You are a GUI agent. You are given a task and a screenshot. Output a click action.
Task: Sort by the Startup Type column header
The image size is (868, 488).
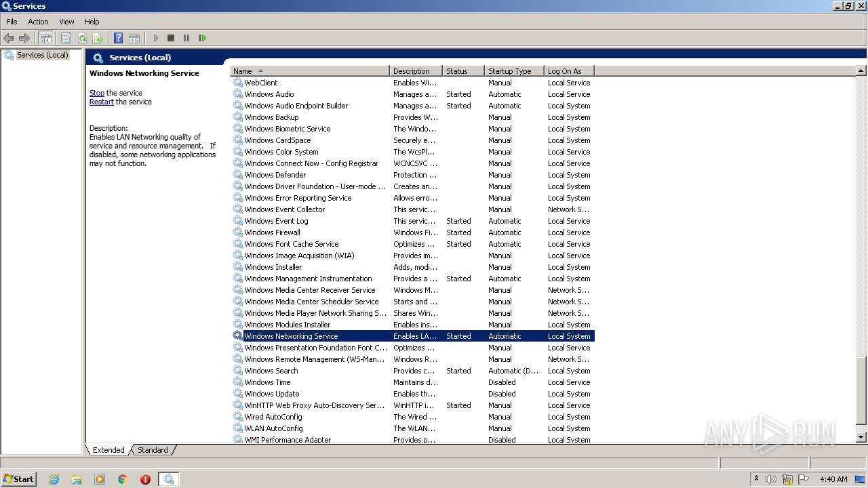point(515,71)
